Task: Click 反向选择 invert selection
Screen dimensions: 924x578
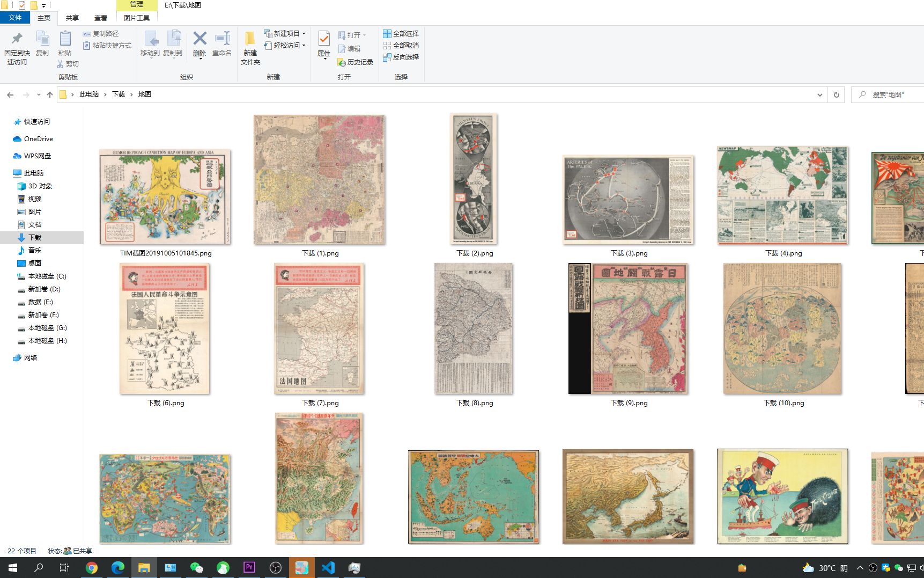Action: (401, 57)
